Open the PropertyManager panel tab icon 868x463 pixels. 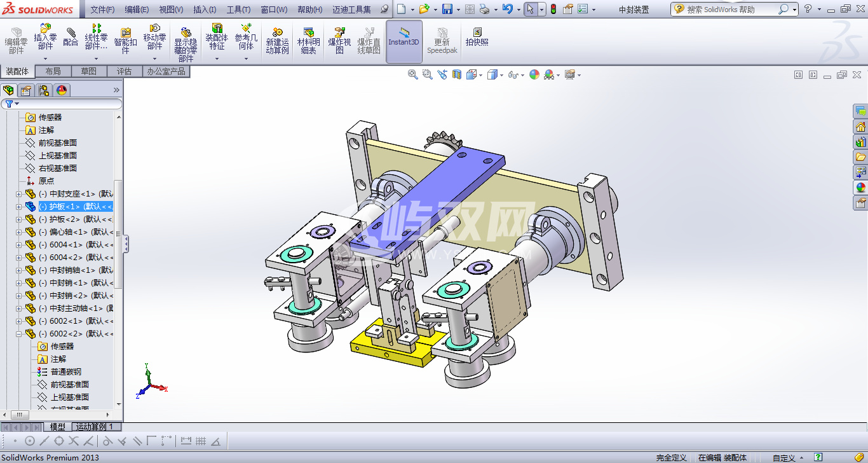(x=26, y=90)
